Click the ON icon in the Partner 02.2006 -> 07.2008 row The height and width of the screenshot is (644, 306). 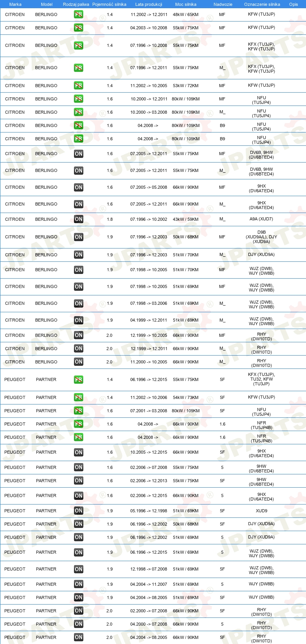(79, 467)
